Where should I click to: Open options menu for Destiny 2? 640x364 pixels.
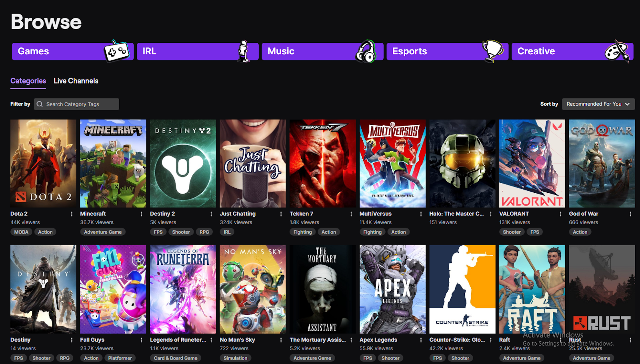pyautogui.click(x=211, y=214)
